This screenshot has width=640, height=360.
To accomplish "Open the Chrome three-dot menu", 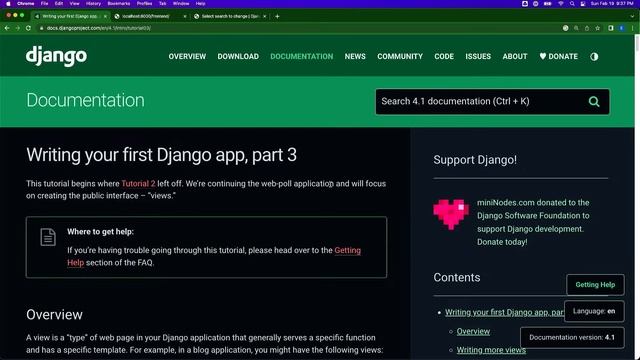I will click(632, 28).
